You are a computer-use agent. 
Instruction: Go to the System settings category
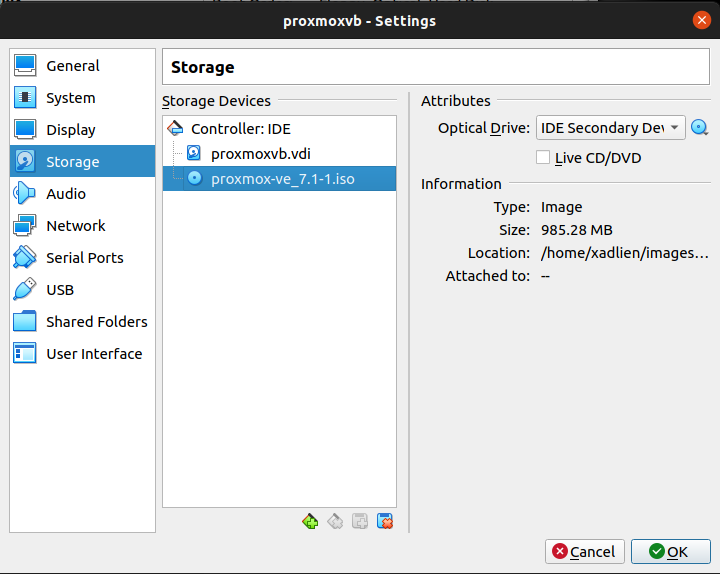[70, 98]
